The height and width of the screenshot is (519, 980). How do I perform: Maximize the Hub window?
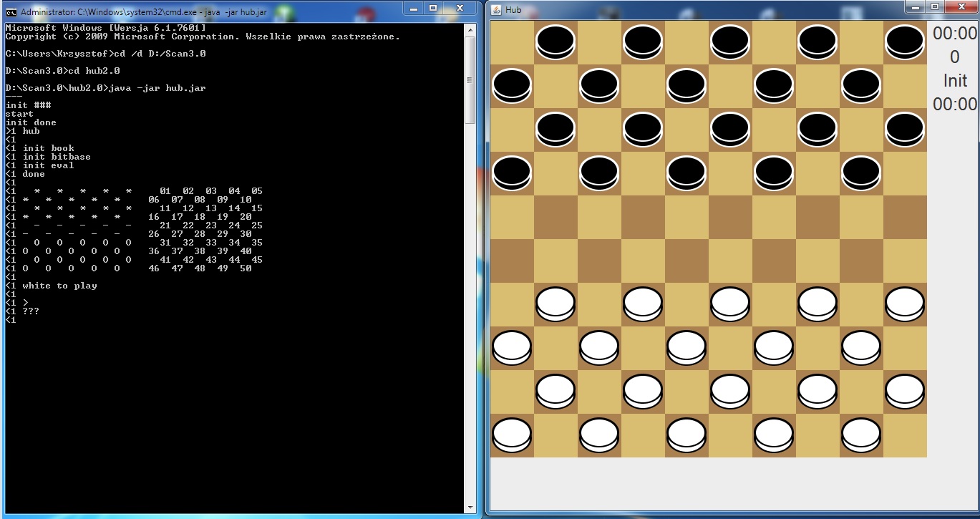pos(934,6)
